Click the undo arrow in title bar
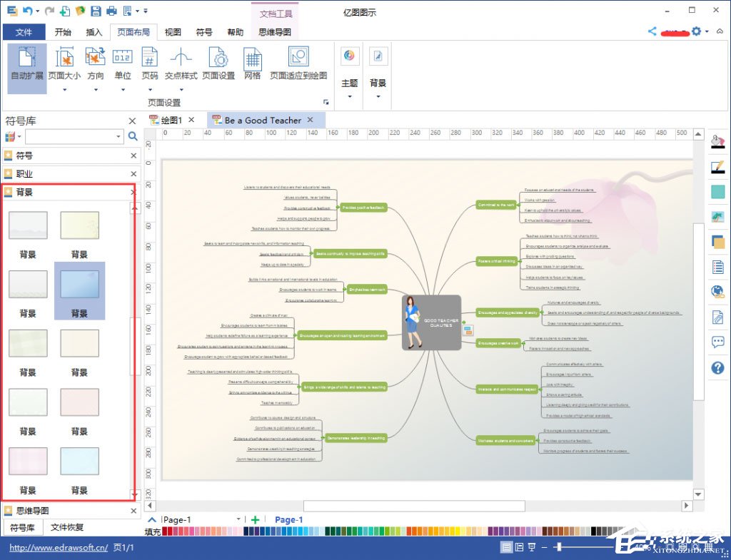Image resolution: width=731 pixels, height=560 pixels. point(28,11)
